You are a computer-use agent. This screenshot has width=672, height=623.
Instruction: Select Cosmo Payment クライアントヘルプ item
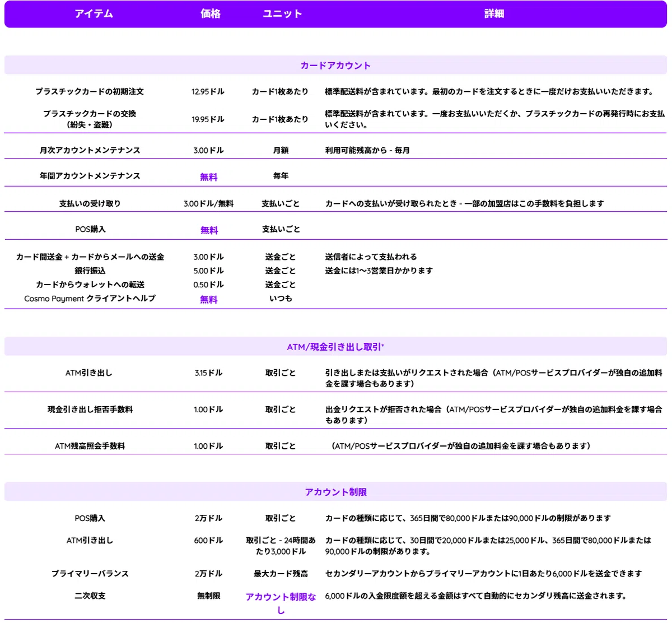click(90, 299)
